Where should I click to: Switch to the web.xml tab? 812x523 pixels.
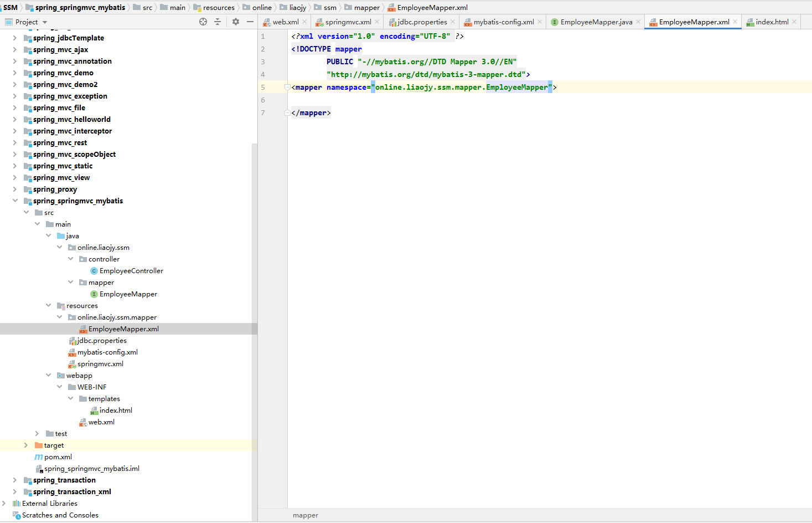285,22
